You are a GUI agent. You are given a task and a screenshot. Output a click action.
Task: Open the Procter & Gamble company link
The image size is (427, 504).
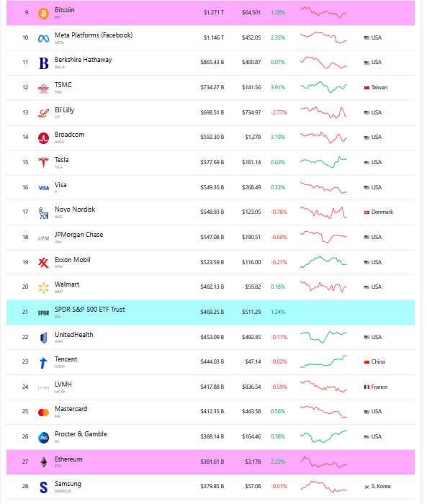[x=81, y=434]
